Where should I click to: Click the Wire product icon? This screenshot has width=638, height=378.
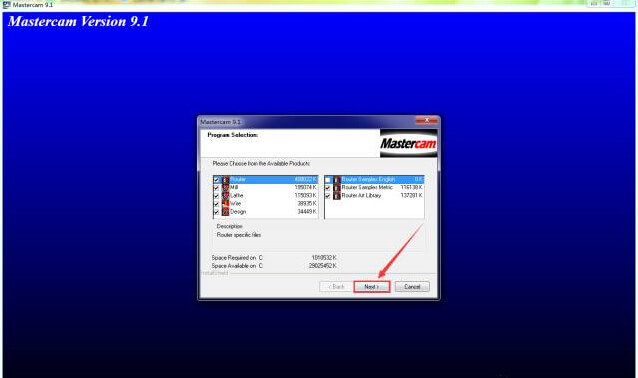(x=225, y=203)
